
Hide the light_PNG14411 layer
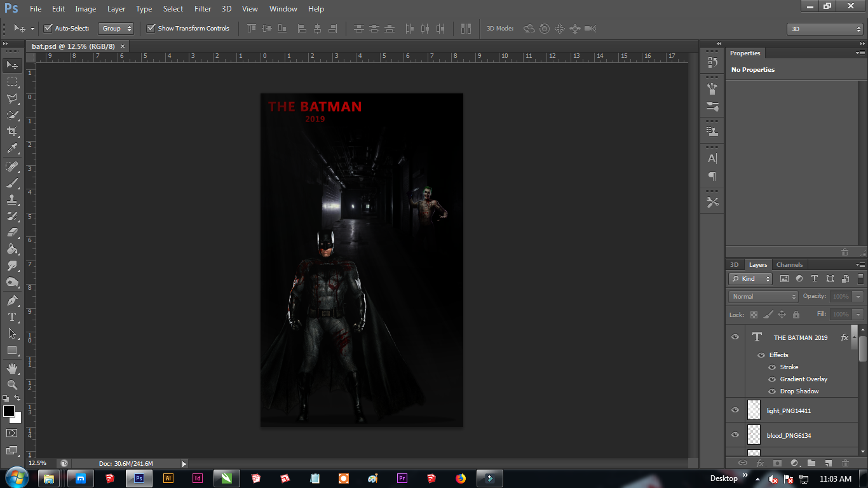[735, 410]
